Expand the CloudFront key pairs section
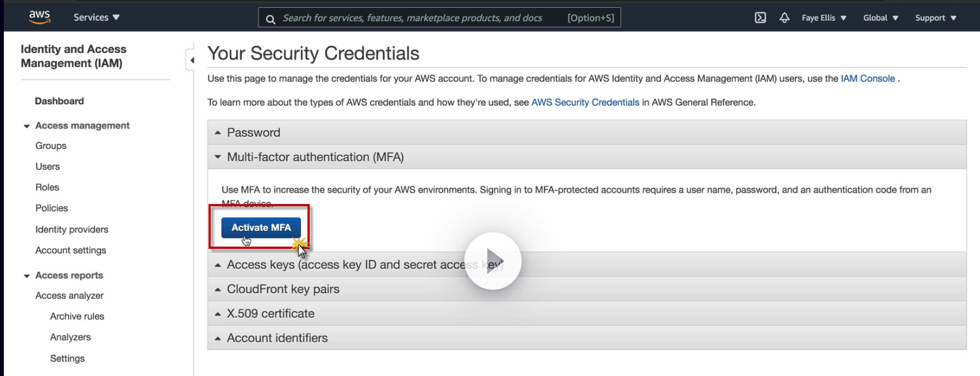This screenshot has height=376, width=980. (x=283, y=289)
